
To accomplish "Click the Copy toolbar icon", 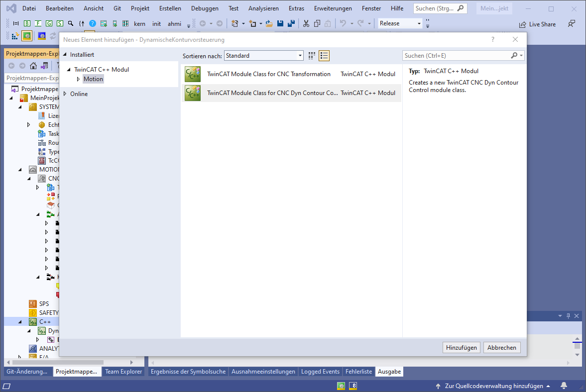I will pos(317,23).
